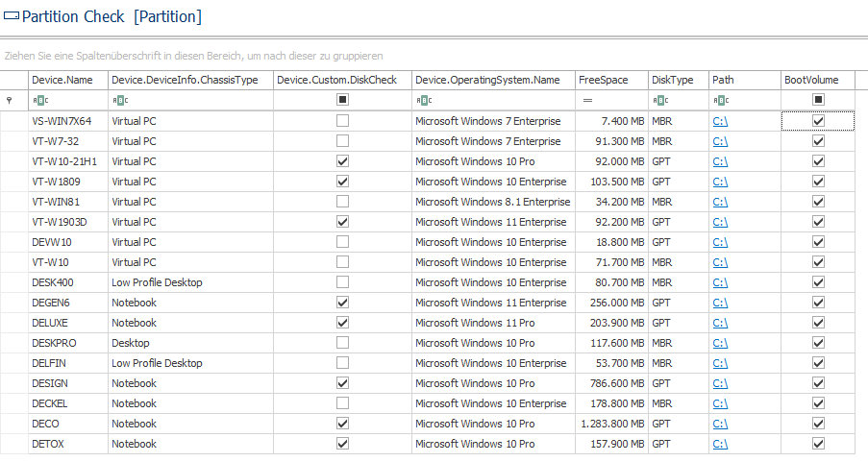Open C:\ path link for DELFIN
The image size is (868, 462).
pyautogui.click(x=720, y=363)
